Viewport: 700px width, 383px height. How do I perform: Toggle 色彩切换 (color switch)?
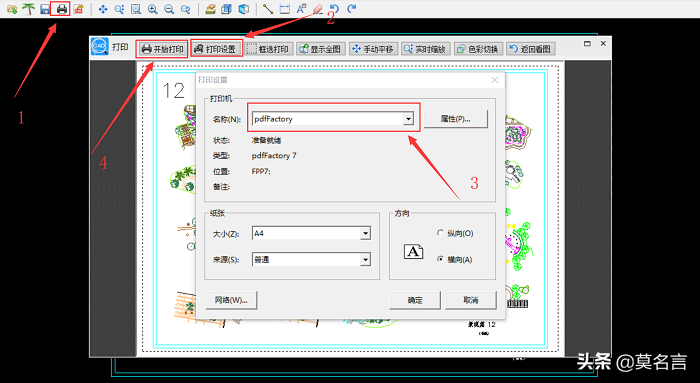(x=478, y=49)
